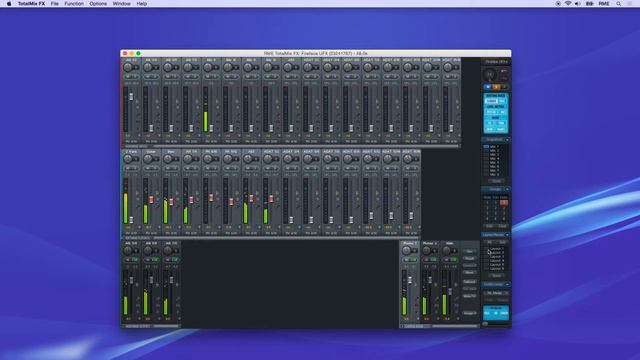The image size is (640, 360).
Task: Open the RME menu bar item
Action: coord(604,4)
